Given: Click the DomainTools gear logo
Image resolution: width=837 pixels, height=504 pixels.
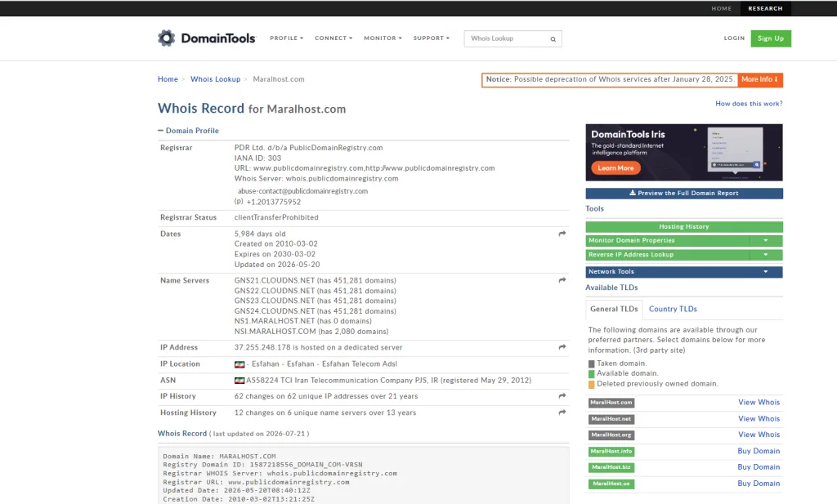Looking at the screenshot, I should point(167,38).
